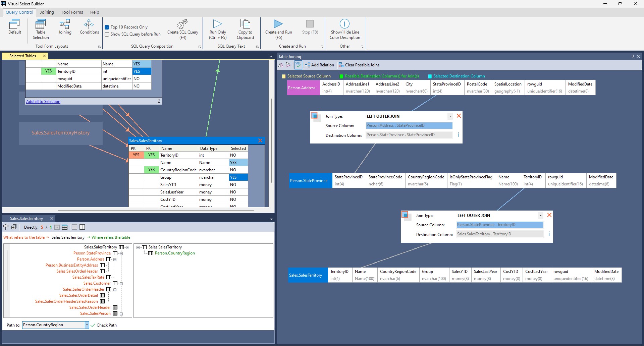Collapse Sales.SalesTerritory in the right tree
This screenshot has height=346, width=644.
[138, 247]
